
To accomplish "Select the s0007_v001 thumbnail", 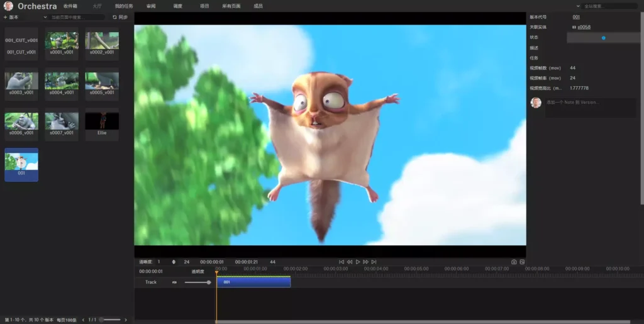I will click(62, 124).
